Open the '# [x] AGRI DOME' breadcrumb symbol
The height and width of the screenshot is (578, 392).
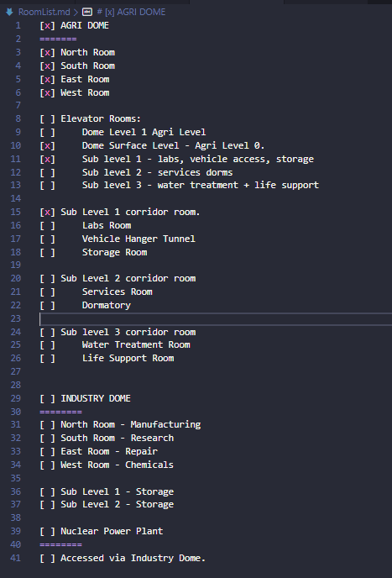pyautogui.click(x=131, y=12)
